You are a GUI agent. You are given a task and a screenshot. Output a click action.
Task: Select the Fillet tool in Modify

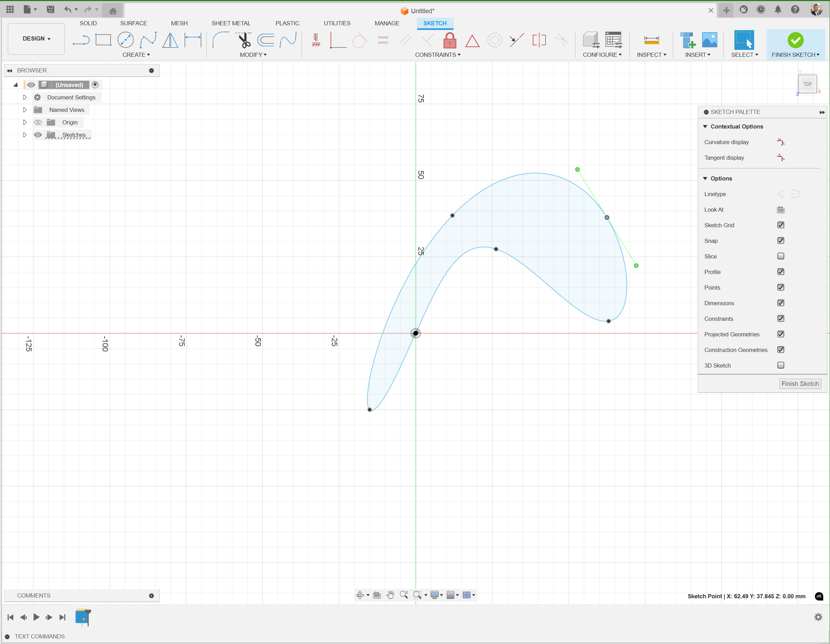pyautogui.click(x=221, y=40)
